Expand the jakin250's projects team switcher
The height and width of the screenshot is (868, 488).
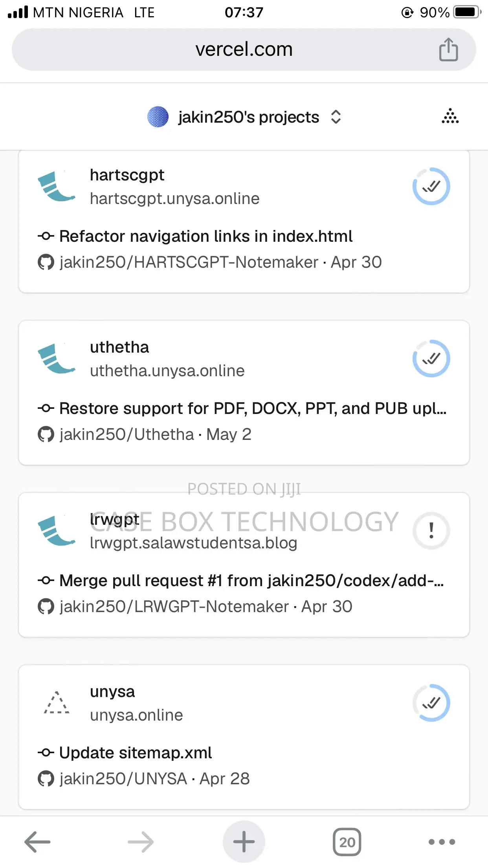pos(336,117)
